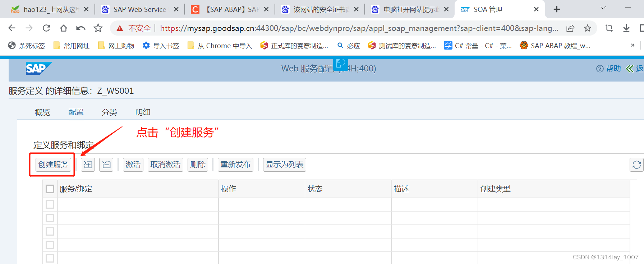This screenshot has height=264, width=644.
Task: Click 重新发布 button
Action: coord(235,165)
